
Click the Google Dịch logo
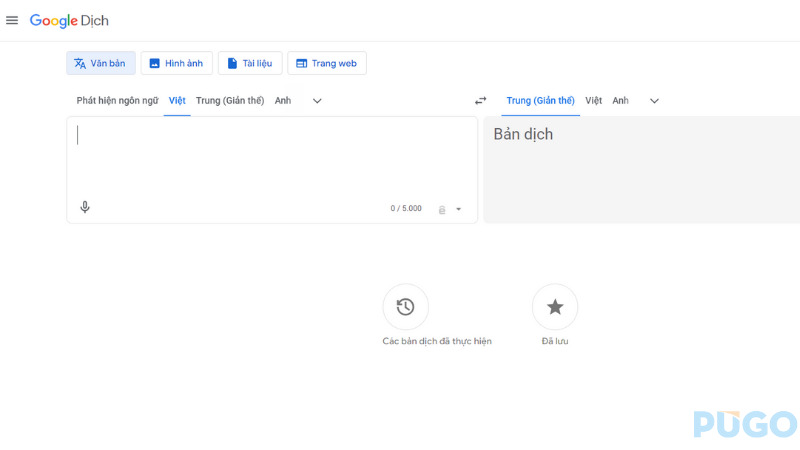click(x=69, y=21)
